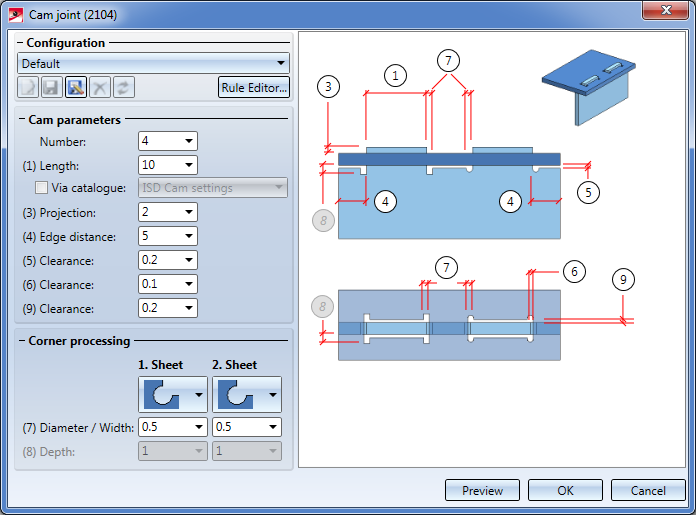Click the (3) Projection label
Screen dimensions: 696x515
point(59,213)
